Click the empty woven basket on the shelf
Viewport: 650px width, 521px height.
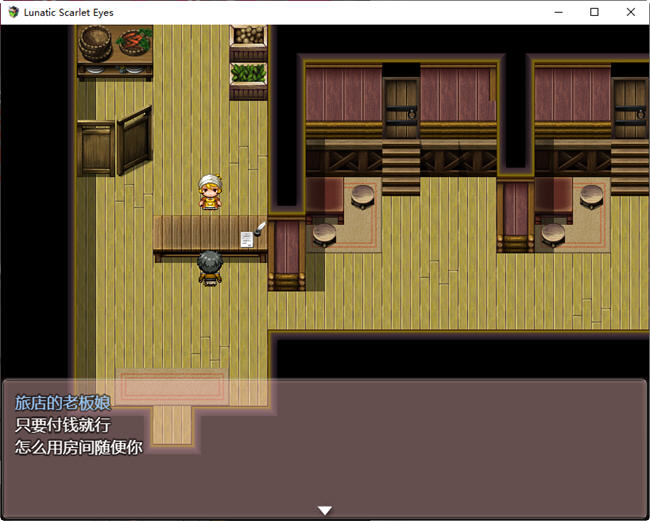(x=96, y=42)
